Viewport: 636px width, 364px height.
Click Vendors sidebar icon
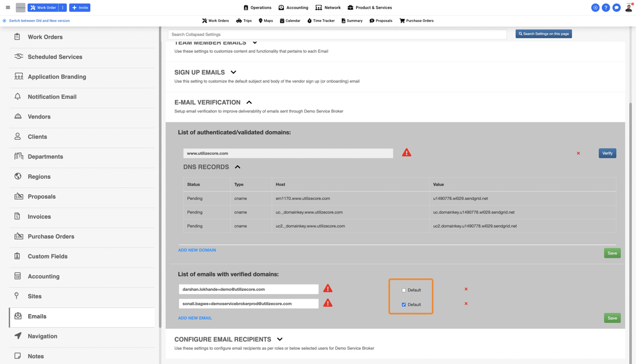click(18, 116)
